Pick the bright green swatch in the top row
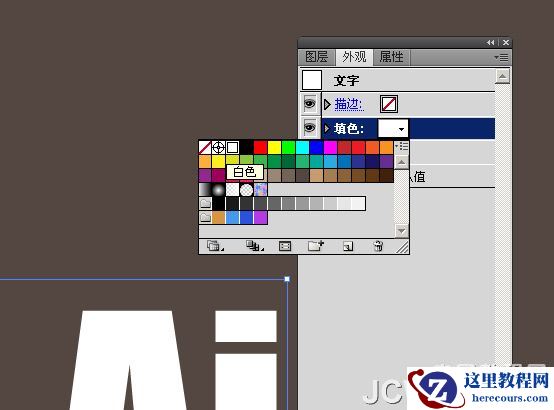The height and width of the screenshot is (410, 554). [288, 147]
